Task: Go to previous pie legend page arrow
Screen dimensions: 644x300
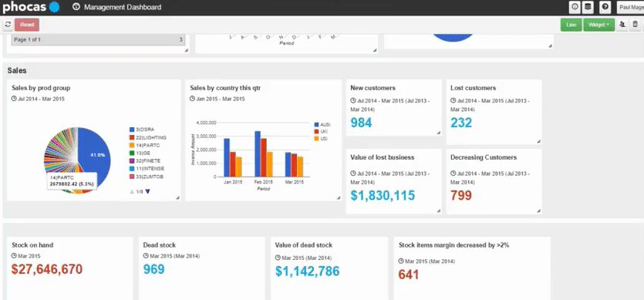Action: tap(132, 191)
